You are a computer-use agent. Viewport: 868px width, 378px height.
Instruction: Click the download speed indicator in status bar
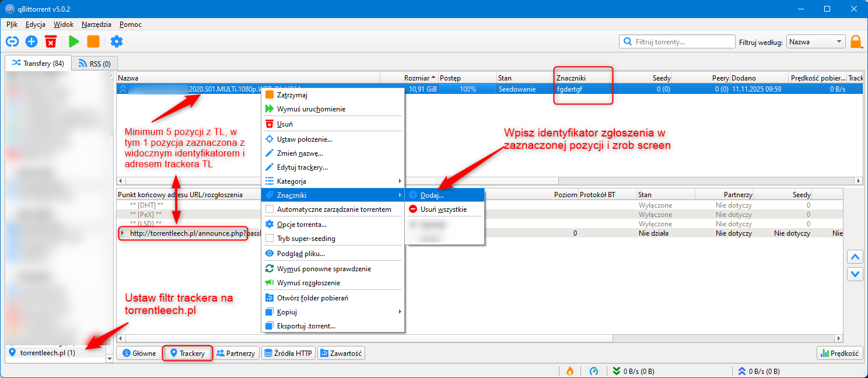[633, 371]
